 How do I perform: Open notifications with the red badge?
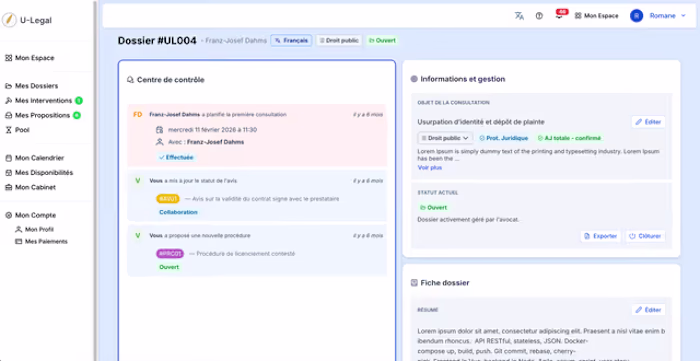pos(560,14)
